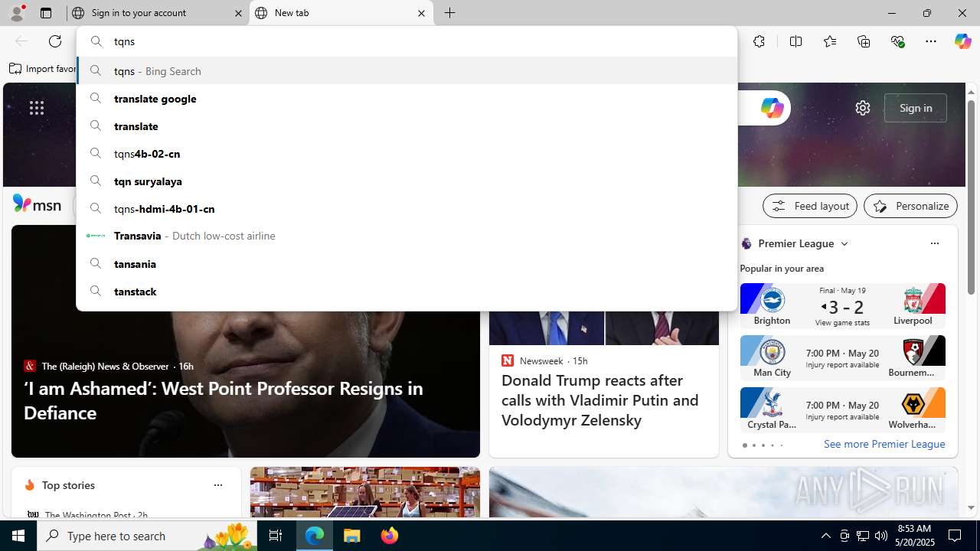This screenshot has width=980, height=551.
Task: Open the volume speaker tray icon
Action: tap(881, 536)
